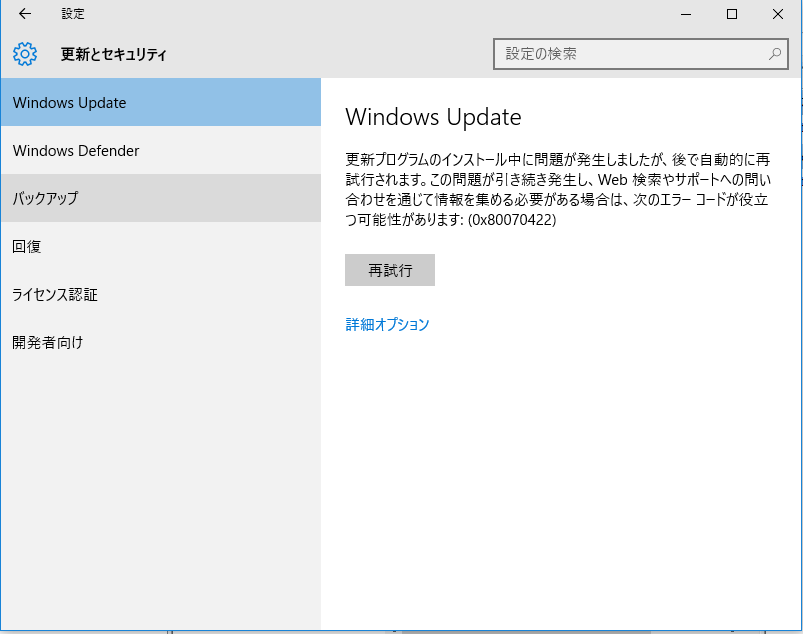Click the search magnifier icon
The image size is (803, 634).
775,53
